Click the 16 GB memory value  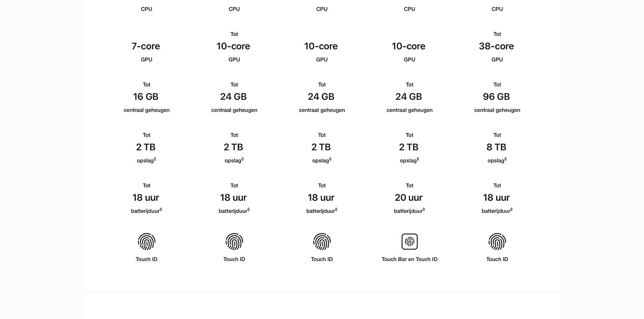pyautogui.click(x=146, y=97)
